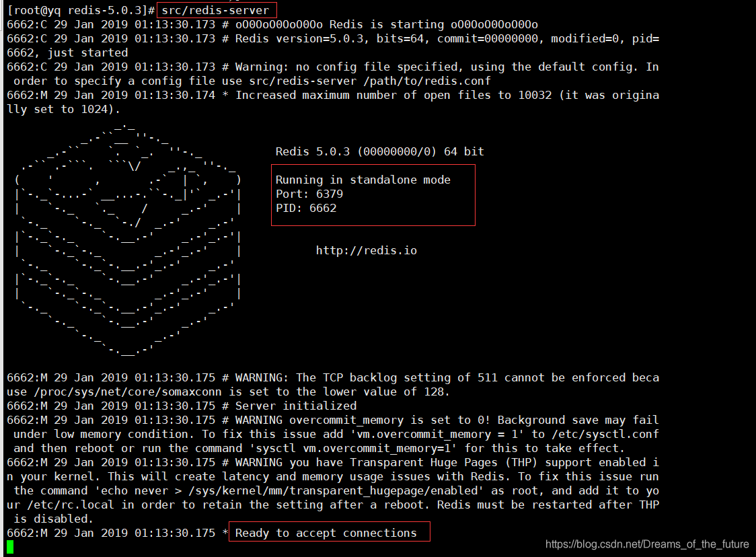Click "'vm.overcommit_memory = 1' to /etc/sysctl.conf" text
This screenshot has width=756, height=557.
coord(504,434)
